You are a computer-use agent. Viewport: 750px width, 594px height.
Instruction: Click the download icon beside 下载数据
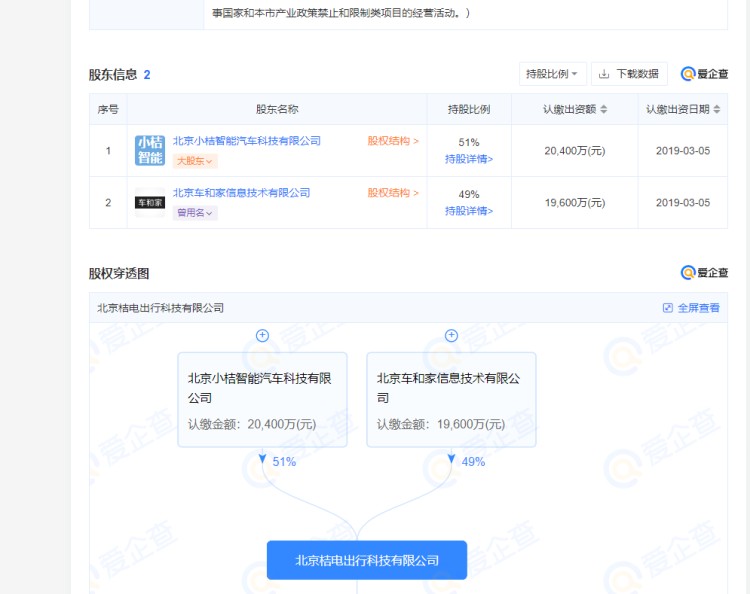[604, 74]
